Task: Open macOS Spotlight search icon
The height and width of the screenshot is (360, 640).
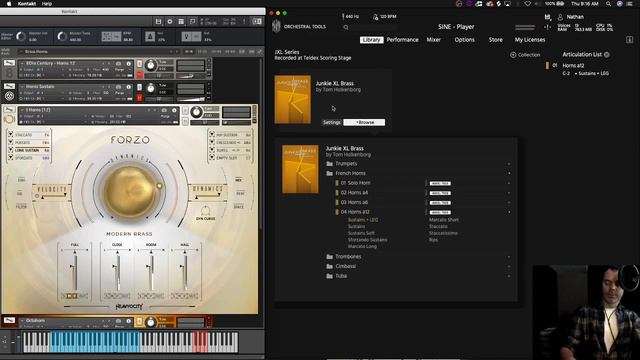Action: pos(608,4)
